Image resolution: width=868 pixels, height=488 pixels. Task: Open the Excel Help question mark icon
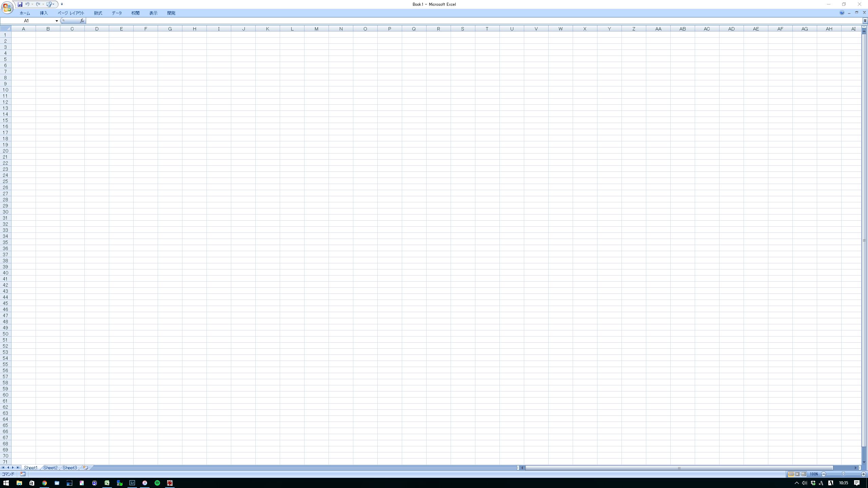842,13
